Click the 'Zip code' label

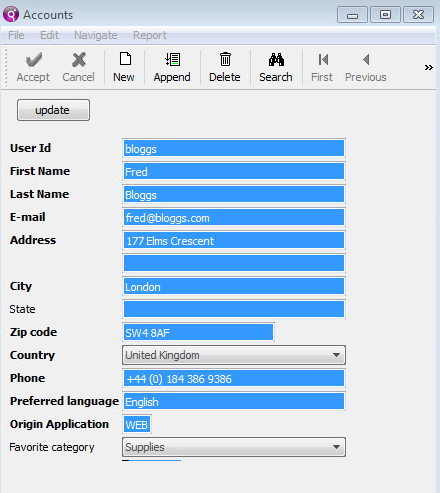[x=33, y=332]
